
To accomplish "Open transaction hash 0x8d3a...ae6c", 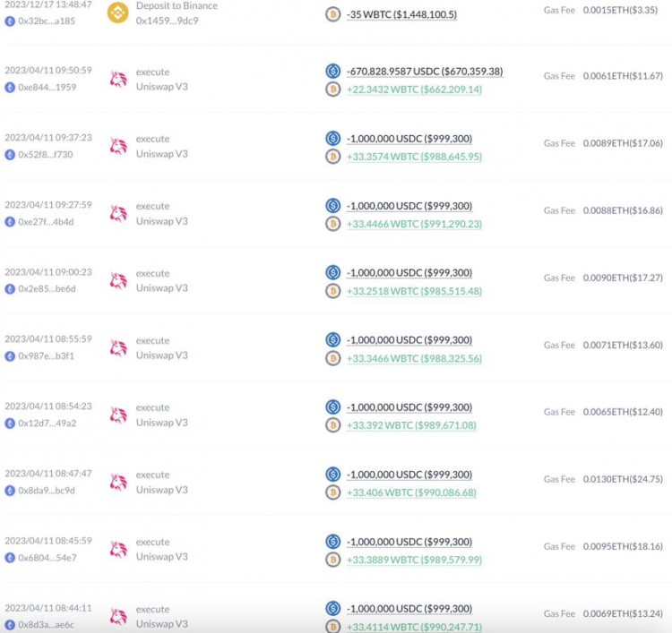I will (47, 625).
